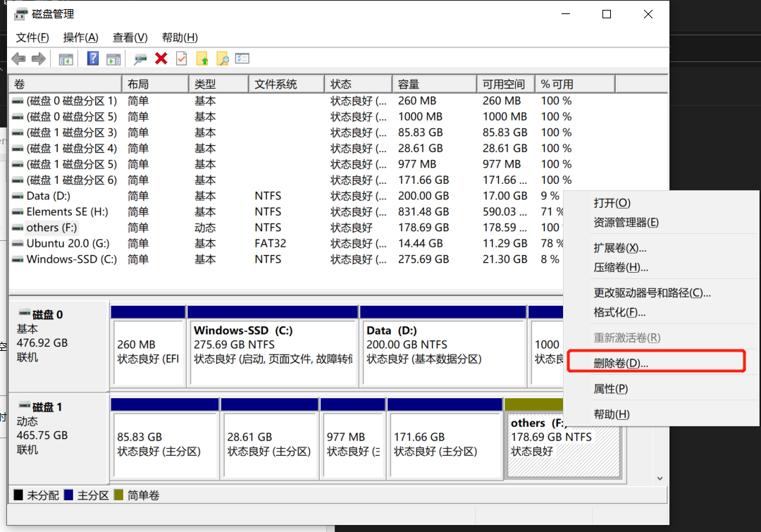
Task: Click the scroll-down arrow in disk pane
Action: (x=660, y=478)
